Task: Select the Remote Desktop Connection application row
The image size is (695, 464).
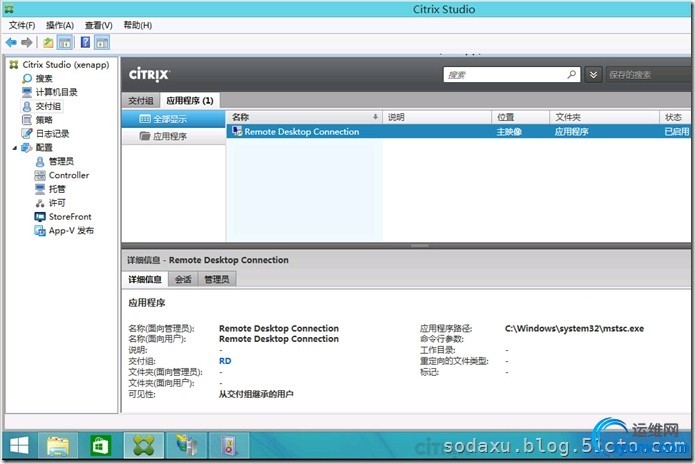Action: point(458,132)
